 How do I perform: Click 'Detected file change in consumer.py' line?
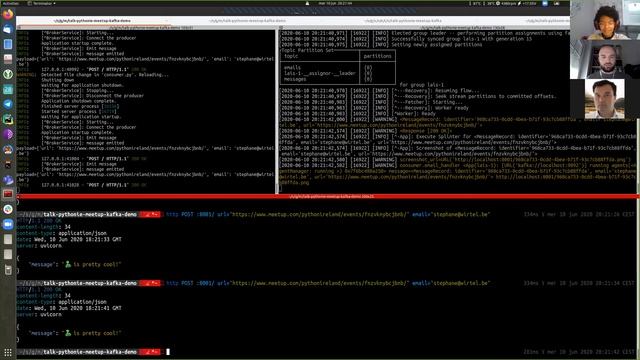tap(104, 75)
